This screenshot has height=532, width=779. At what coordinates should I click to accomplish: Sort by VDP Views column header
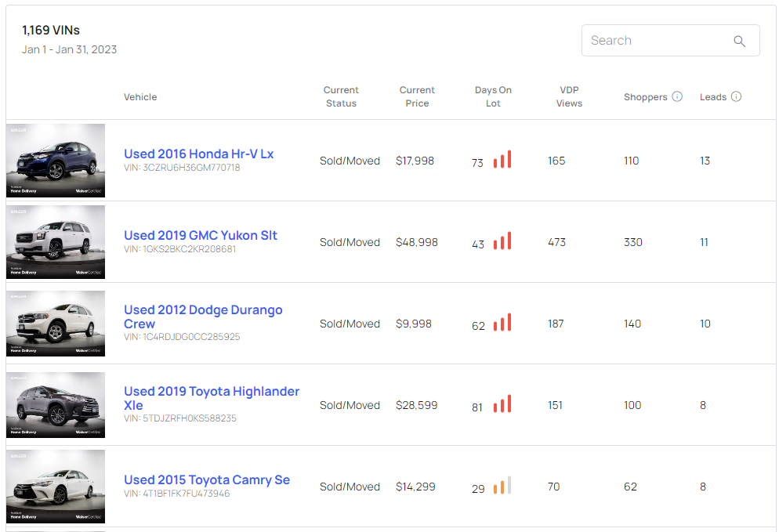click(569, 96)
